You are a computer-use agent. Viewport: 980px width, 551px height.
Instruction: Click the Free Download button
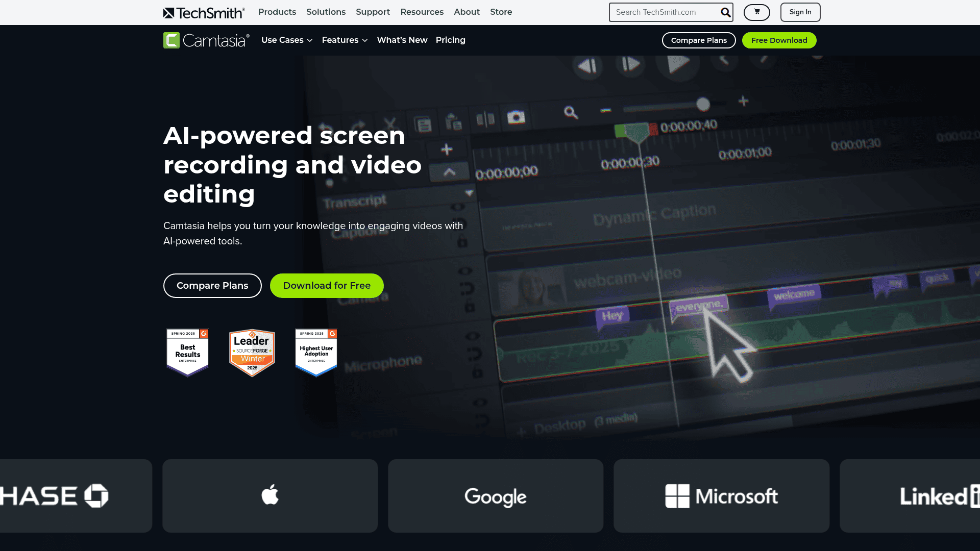pyautogui.click(x=779, y=40)
